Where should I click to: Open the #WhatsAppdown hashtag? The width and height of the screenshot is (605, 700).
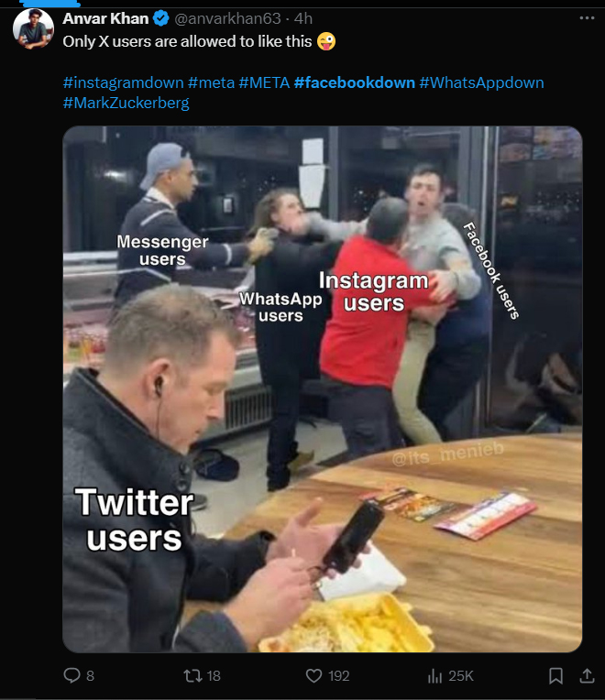pos(481,82)
